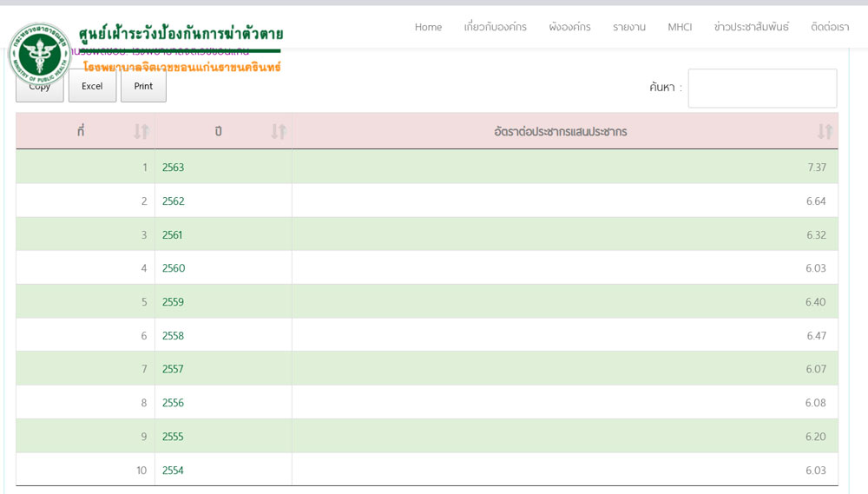Click the ปี column header
The height and width of the screenshot is (494, 868).
[x=224, y=131]
